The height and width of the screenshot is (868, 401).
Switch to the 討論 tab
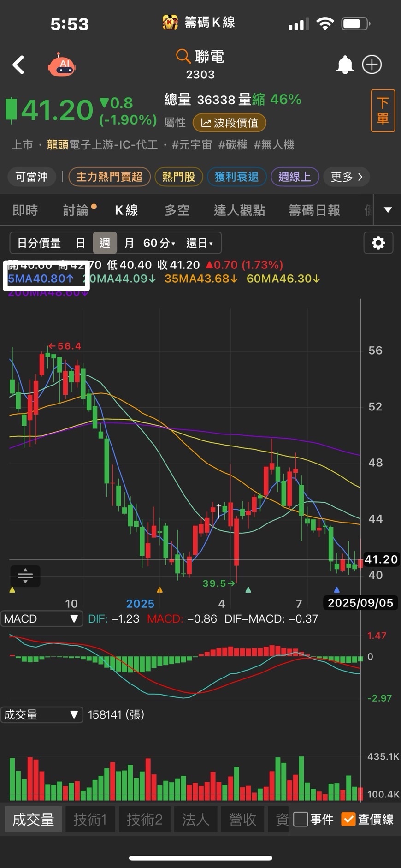76,210
